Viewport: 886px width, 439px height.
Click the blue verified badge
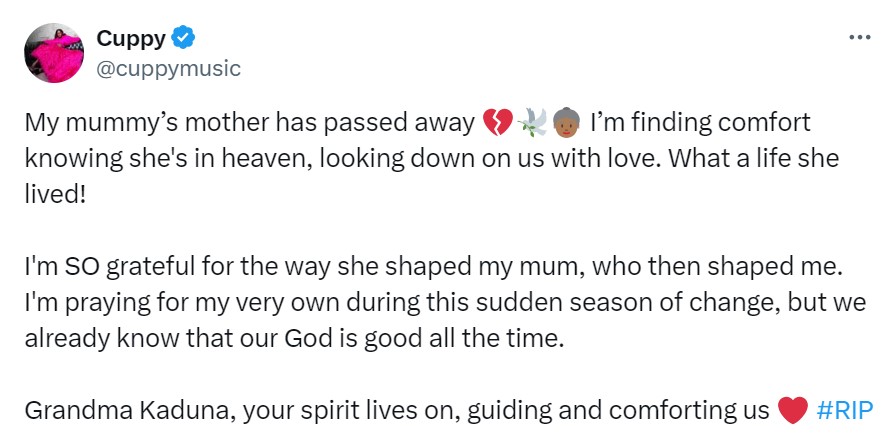[182, 39]
